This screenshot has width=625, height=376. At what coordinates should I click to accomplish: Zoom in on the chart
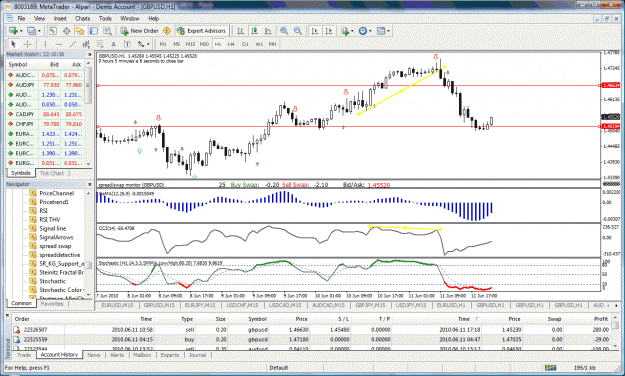(x=284, y=31)
